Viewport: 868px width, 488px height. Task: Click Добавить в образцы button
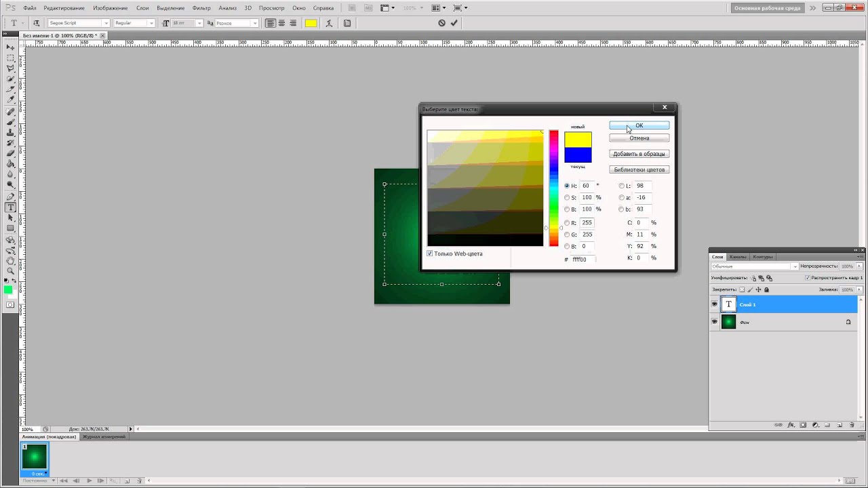point(639,154)
